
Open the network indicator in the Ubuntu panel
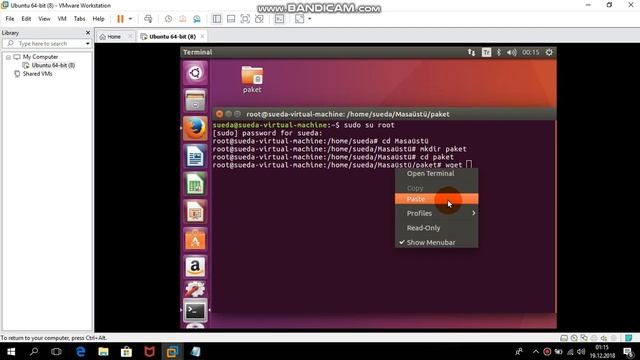tap(471, 52)
